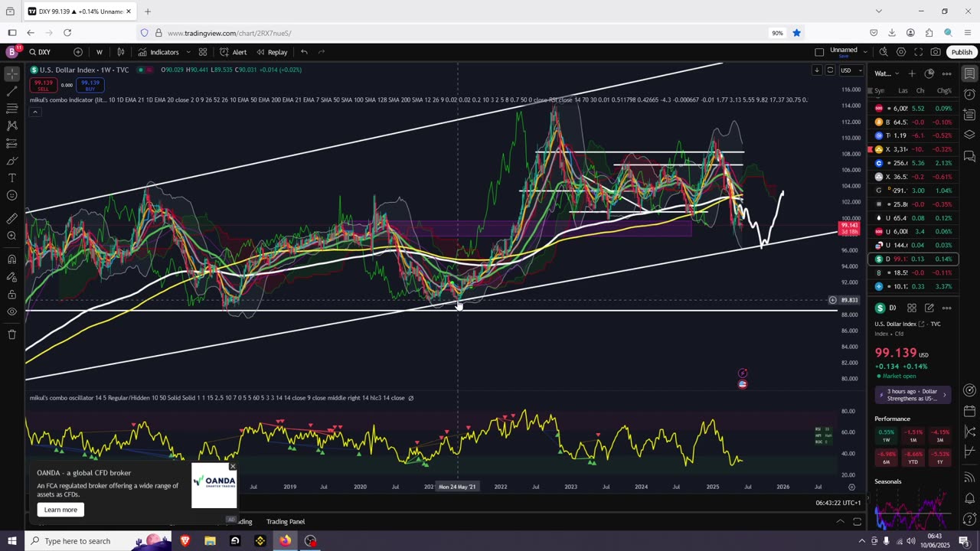Hide all drawings with the eye icon

coord(11,312)
